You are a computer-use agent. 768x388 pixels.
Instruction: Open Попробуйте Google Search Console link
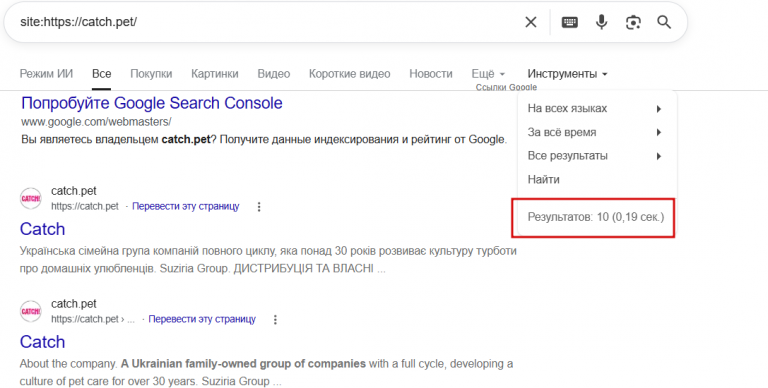152,103
